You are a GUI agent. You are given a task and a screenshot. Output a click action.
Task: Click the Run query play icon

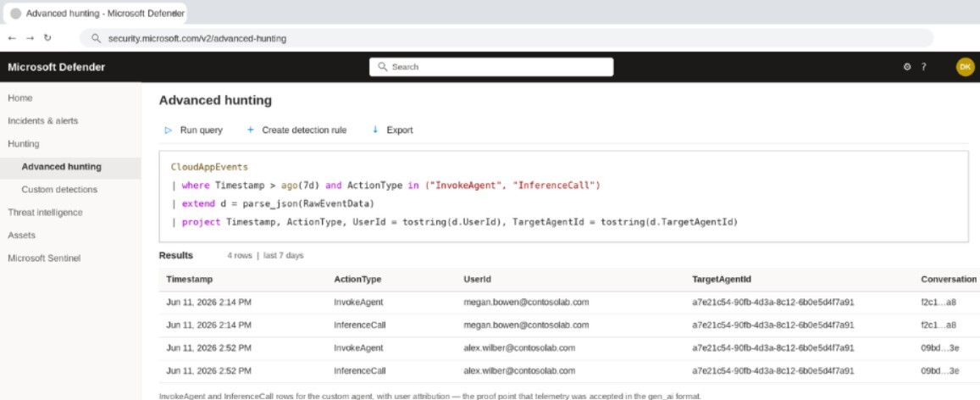pos(168,130)
